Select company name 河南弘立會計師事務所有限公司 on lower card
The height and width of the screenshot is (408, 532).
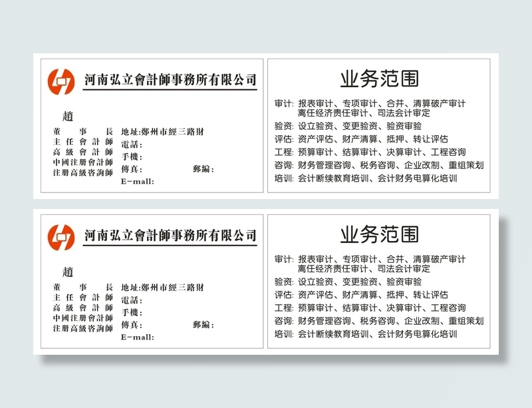pyautogui.click(x=170, y=235)
